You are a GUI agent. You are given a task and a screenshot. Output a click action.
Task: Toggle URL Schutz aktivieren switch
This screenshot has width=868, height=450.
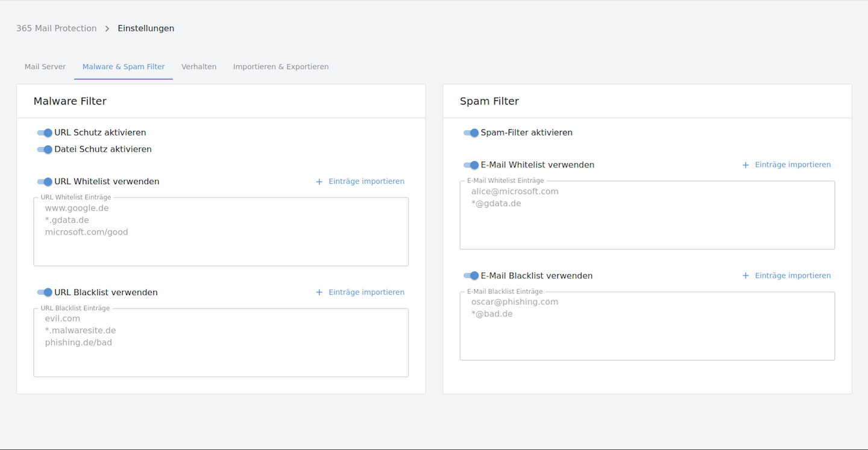45,133
